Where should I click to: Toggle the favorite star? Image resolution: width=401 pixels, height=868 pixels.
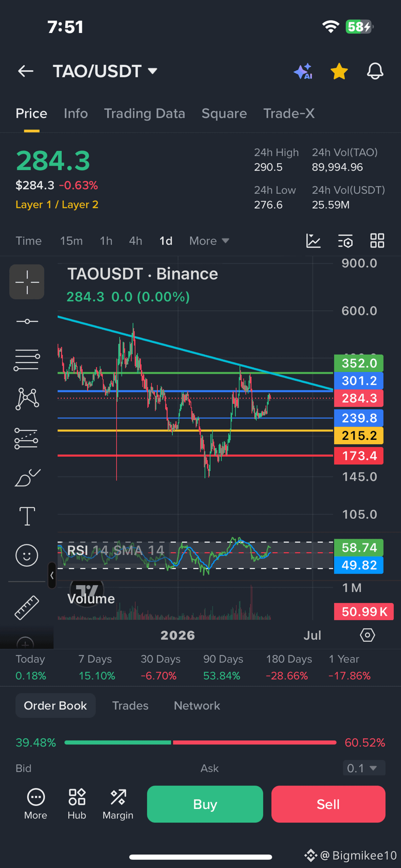[339, 71]
